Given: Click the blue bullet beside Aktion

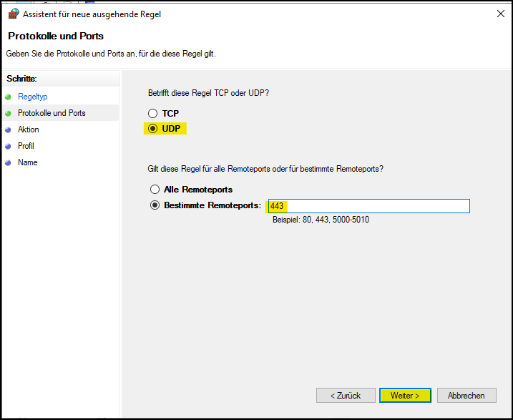Looking at the screenshot, I should [9, 130].
